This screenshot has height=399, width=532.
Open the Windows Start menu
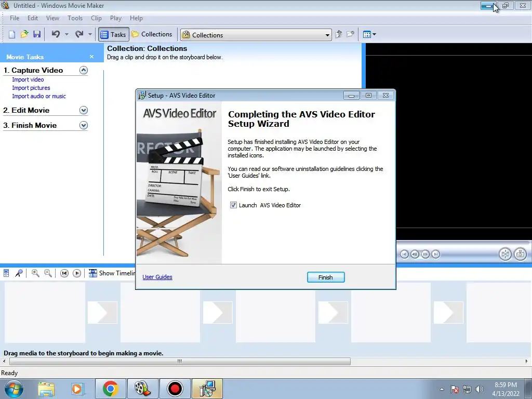[14, 389]
